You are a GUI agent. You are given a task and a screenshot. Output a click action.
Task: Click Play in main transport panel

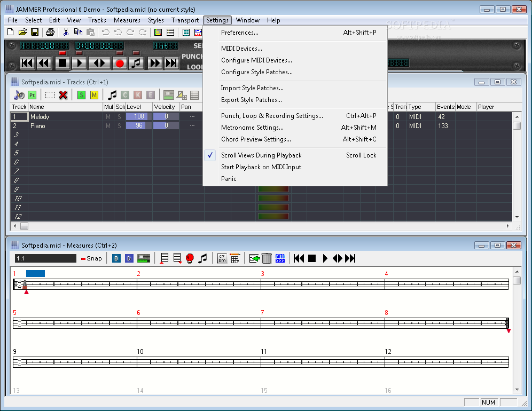point(80,63)
